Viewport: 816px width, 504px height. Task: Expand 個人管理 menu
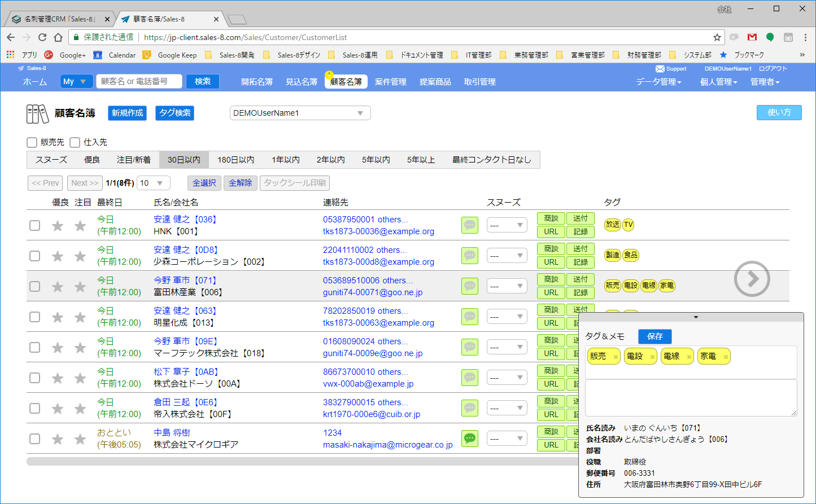718,82
